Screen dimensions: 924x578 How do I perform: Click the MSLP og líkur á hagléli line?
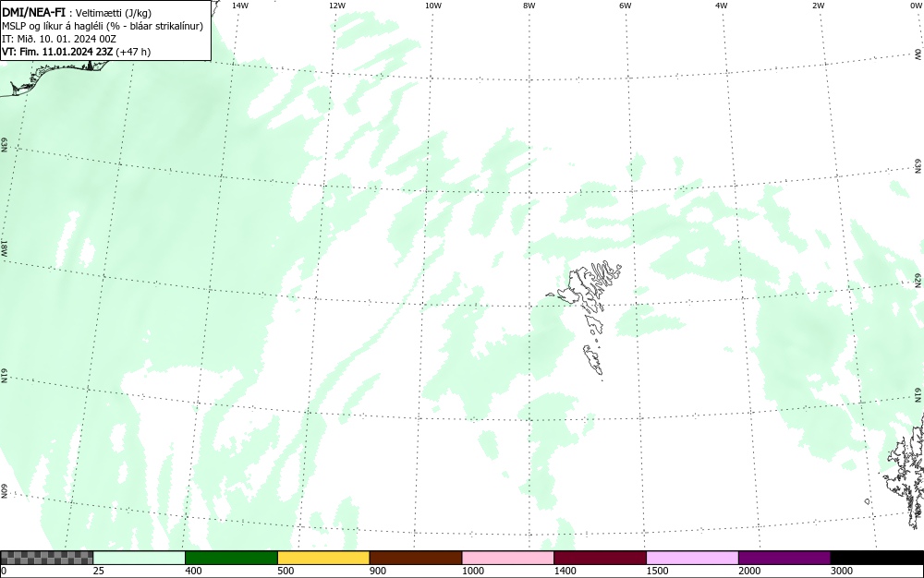click(103, 26)
